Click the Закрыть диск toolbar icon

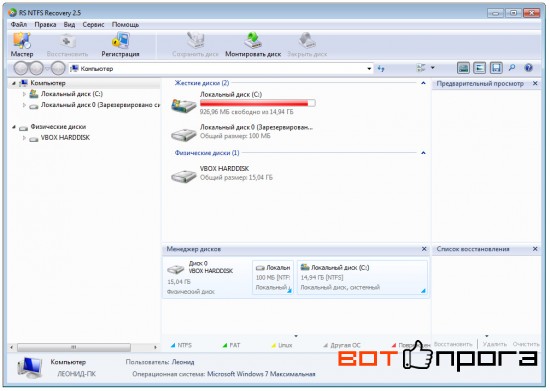[x=307, y=41]
